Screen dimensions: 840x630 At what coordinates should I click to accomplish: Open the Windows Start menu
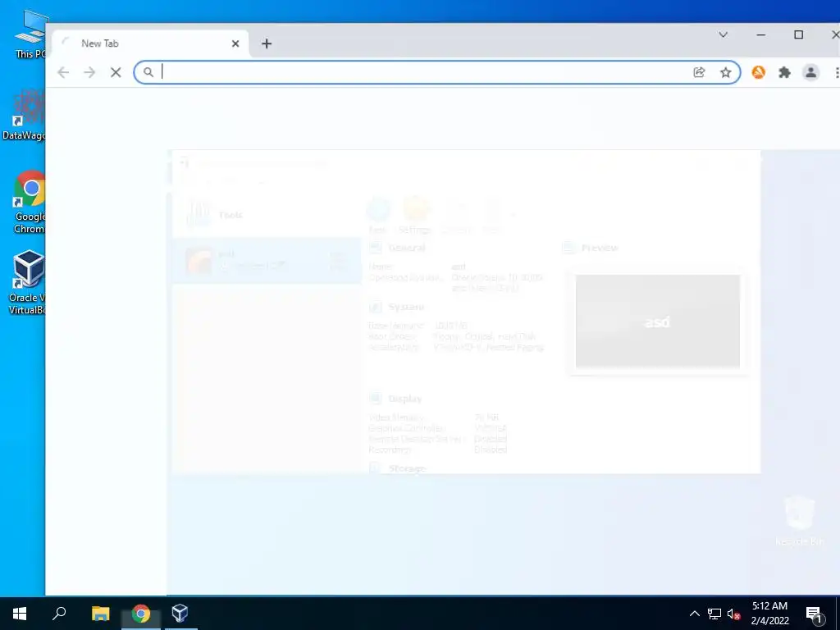(x=20, y=614)
